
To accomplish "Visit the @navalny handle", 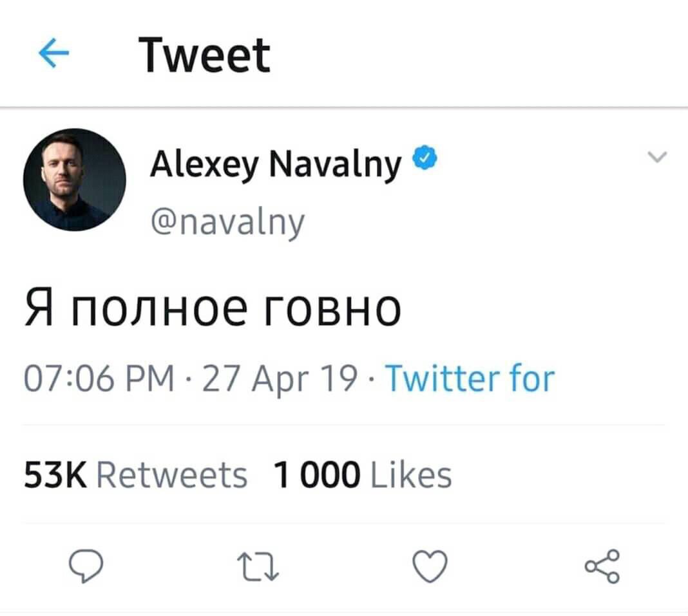I will tap(226, 223).
